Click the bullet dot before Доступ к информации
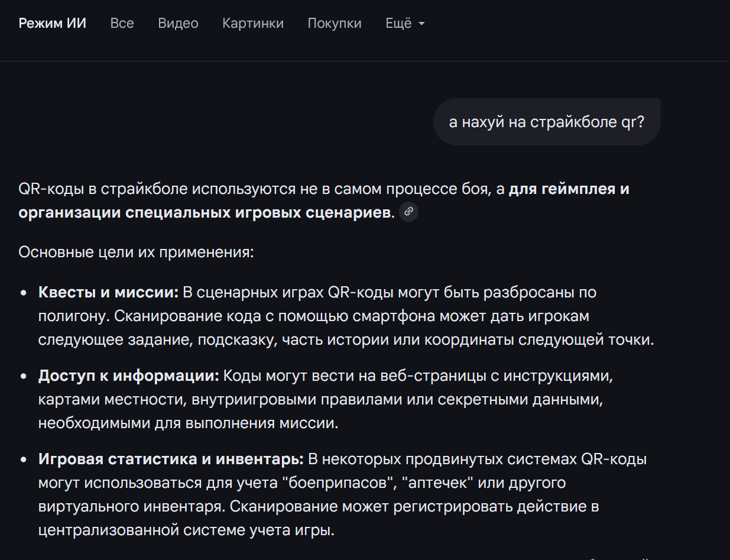Image resolution: width=730 pixels, height=560 pixels. (24, 377)
